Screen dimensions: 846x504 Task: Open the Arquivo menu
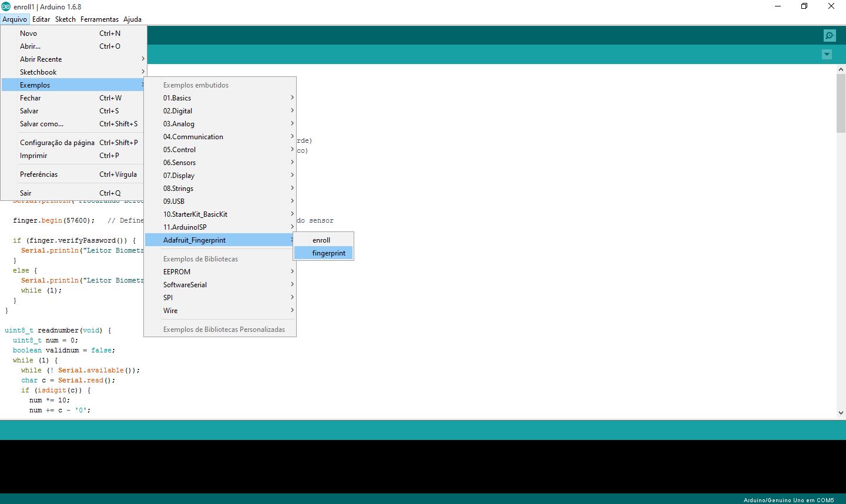tap(15, 19)
